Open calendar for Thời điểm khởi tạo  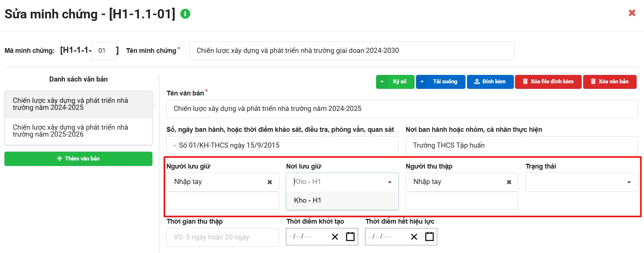click(350, 237)
